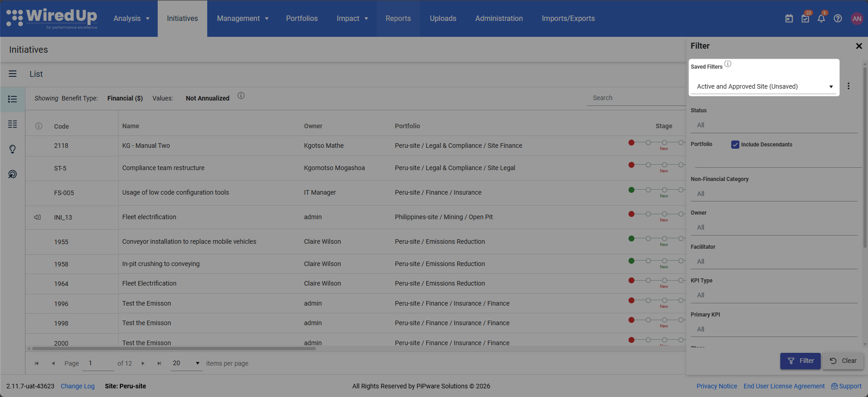The height and width of the screenshot is (397, 868).
Task: Open the Change Log link
Action: tap(78, 386)
